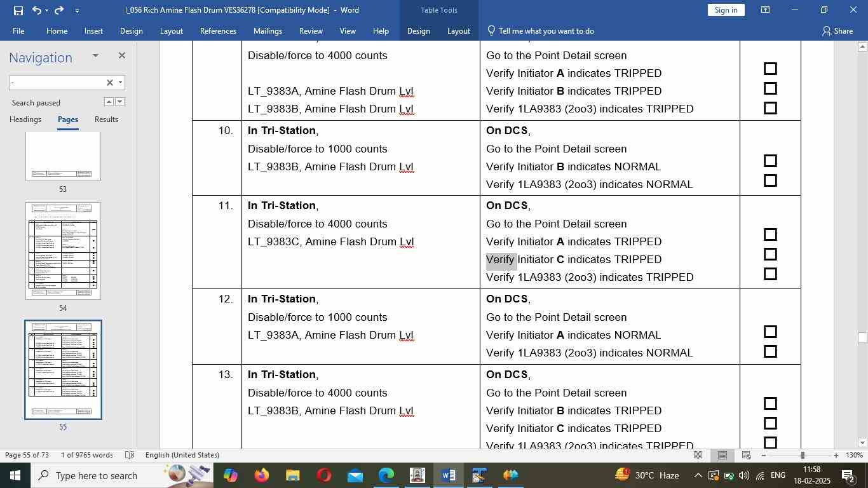Go to previous search result arrow
The width and height of the screenshot is (868, 488).
pos(109,102)
